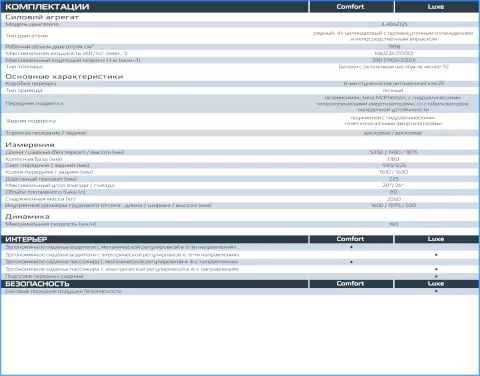
Task: Click Comfort bullet for mechanical driver seat adjustment
Action: point(351,247)
